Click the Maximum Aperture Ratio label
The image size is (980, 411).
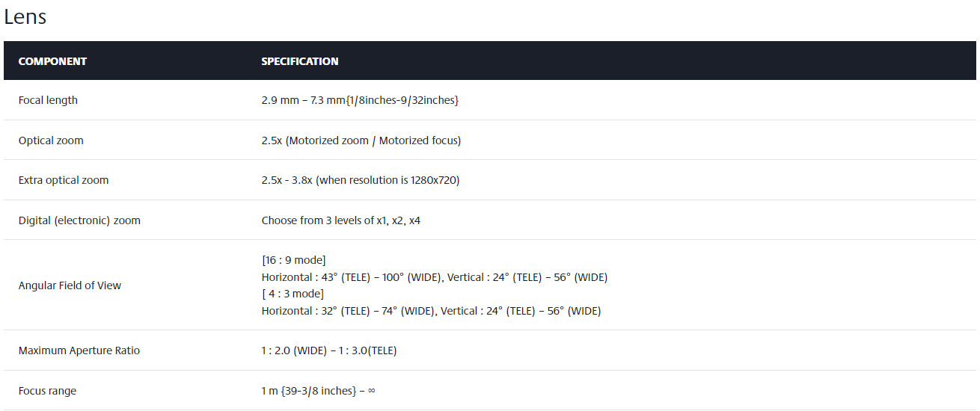[x=79, y=350]
